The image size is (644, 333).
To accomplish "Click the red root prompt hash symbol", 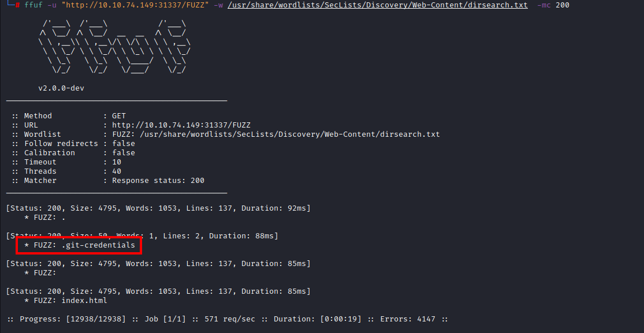I will coord(17,5).
